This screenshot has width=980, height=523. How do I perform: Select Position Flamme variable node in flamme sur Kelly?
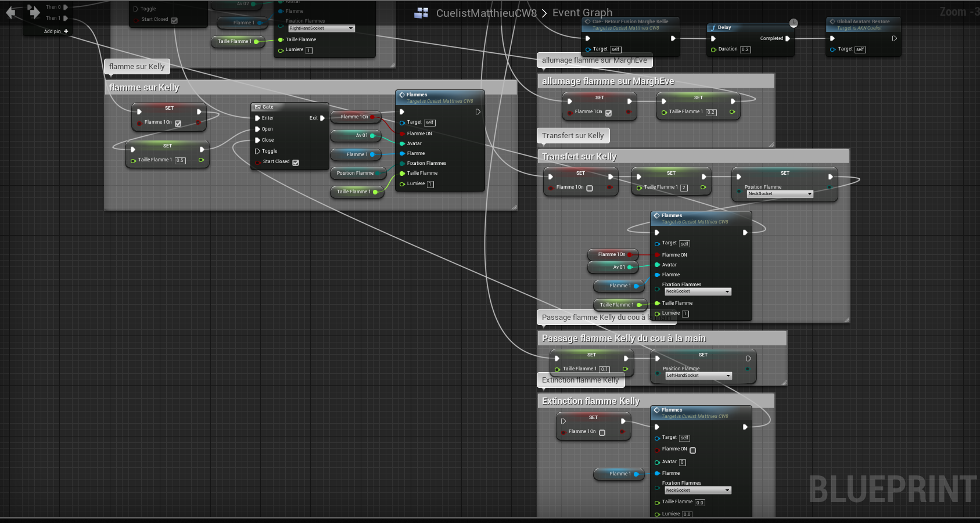[358, 173]
